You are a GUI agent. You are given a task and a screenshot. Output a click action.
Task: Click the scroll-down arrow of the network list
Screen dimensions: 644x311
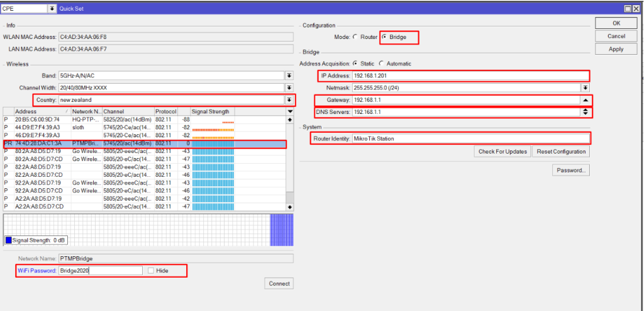(x=290, y=206)
